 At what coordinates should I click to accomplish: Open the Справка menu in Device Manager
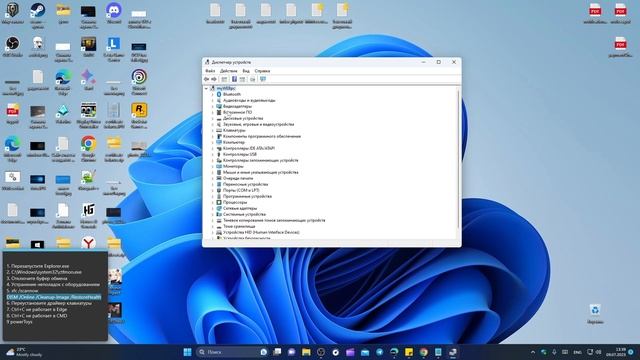tap(262, 71)
